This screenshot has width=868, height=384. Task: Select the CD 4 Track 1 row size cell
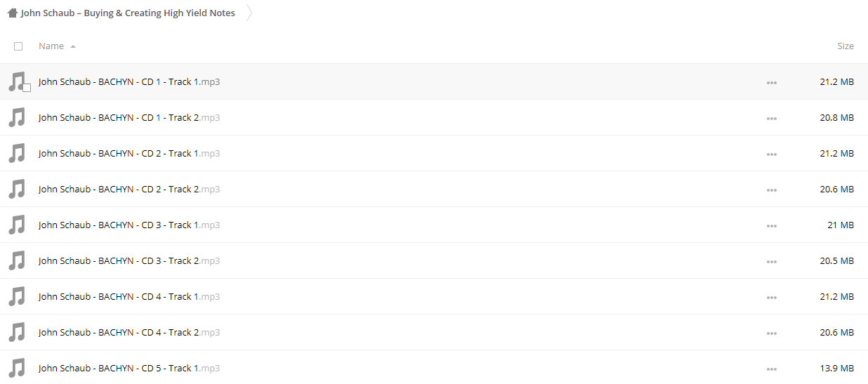(x=837, y=296)
